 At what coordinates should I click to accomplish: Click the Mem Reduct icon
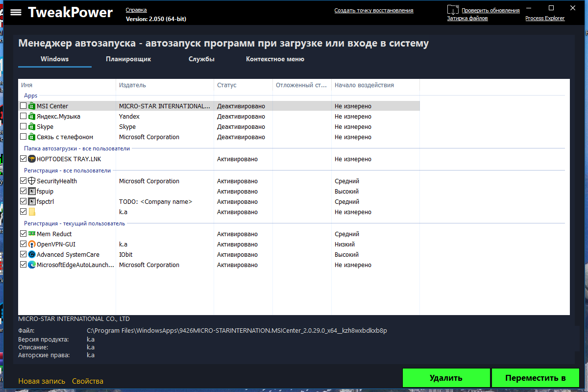32,234
